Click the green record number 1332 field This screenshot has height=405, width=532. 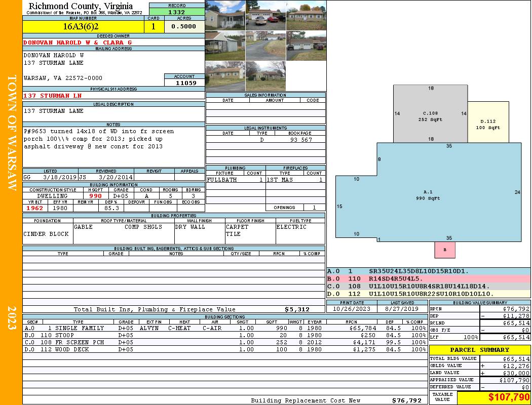(x=177, y=12)
